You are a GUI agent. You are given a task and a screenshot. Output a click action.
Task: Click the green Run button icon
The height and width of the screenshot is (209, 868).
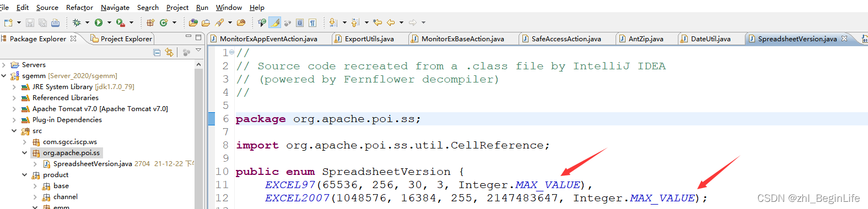pyautogui.click(x=99, y=23)
